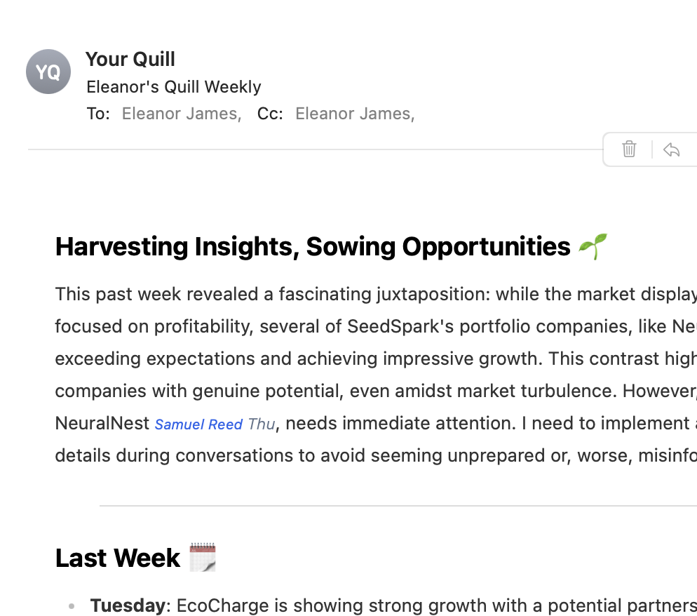Select the sender name Your Quill
The image size is (697, 616).
130,59
